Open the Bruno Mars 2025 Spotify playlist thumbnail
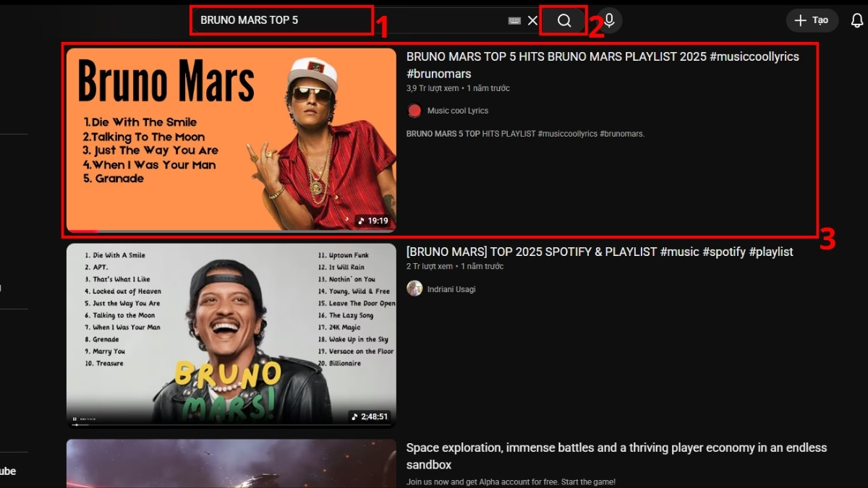This screenshot has width=868, height=488. pyautogui.click(x=231, y=335)
